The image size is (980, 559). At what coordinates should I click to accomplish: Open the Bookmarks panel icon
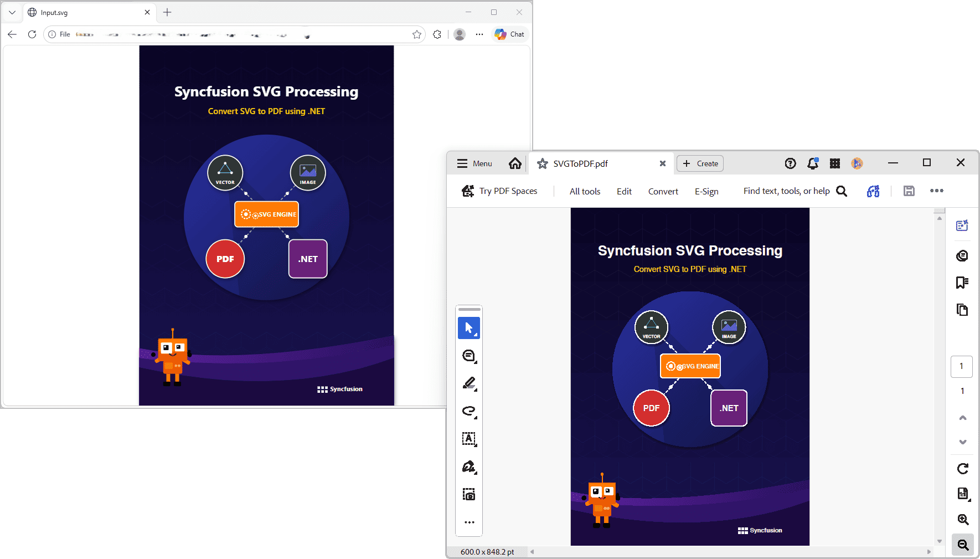[962, 283]
